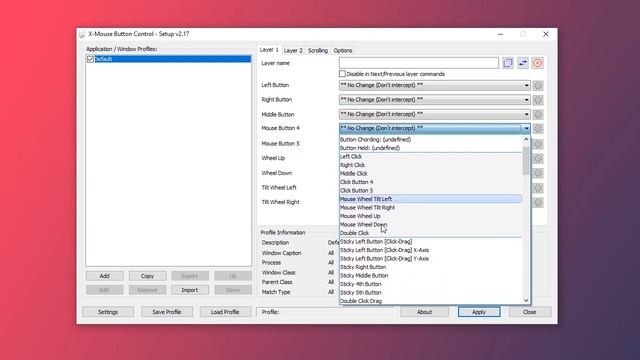This screenshot has height=360, width=640.
Task: Click the Apply button
Action: click(x=479, y=312)
